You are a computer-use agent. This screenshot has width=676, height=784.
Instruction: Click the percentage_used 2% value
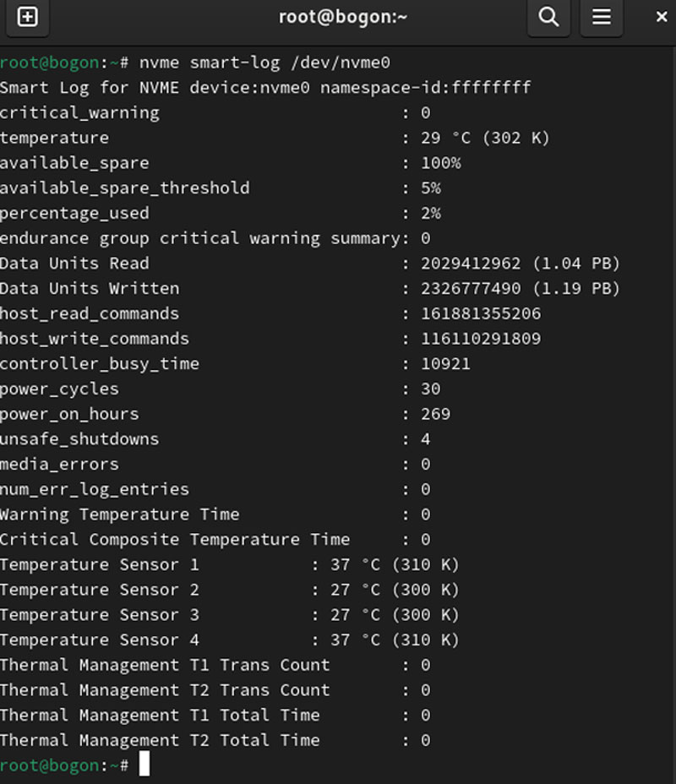430,214
